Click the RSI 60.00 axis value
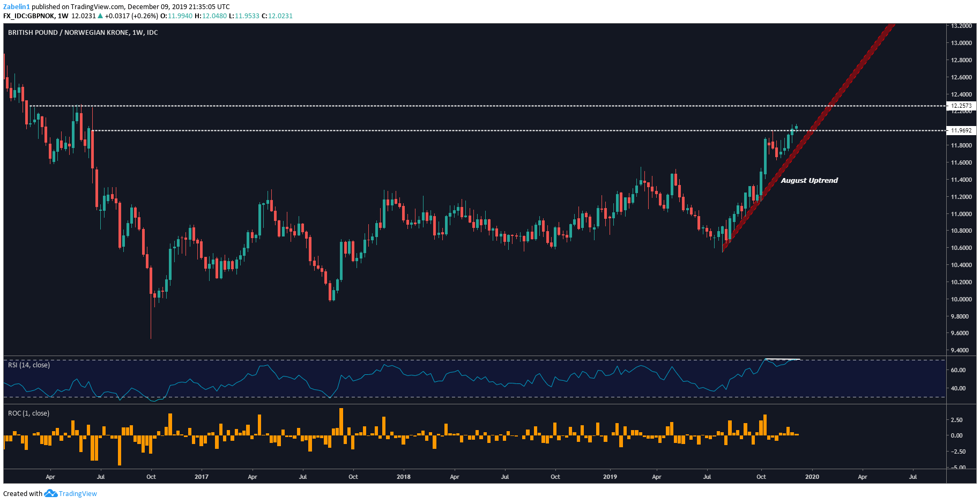Image resolution: width=980 pixels, height=503 pixels. click(x=958, y=370)
